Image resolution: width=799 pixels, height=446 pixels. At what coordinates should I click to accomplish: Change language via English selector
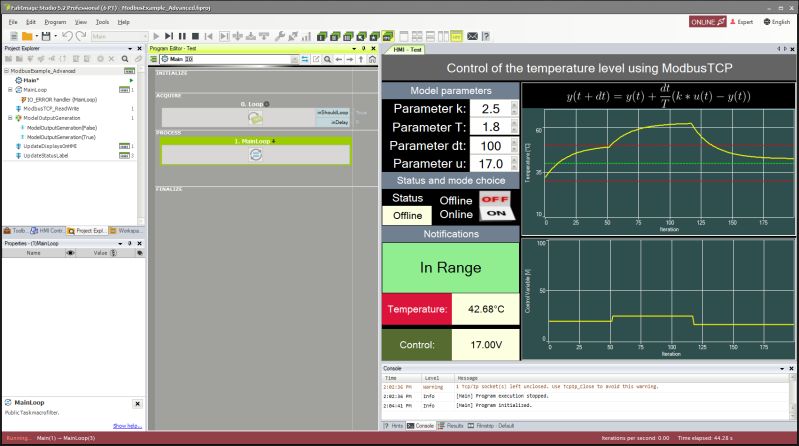pyautogui.click(x=777, y=22)
